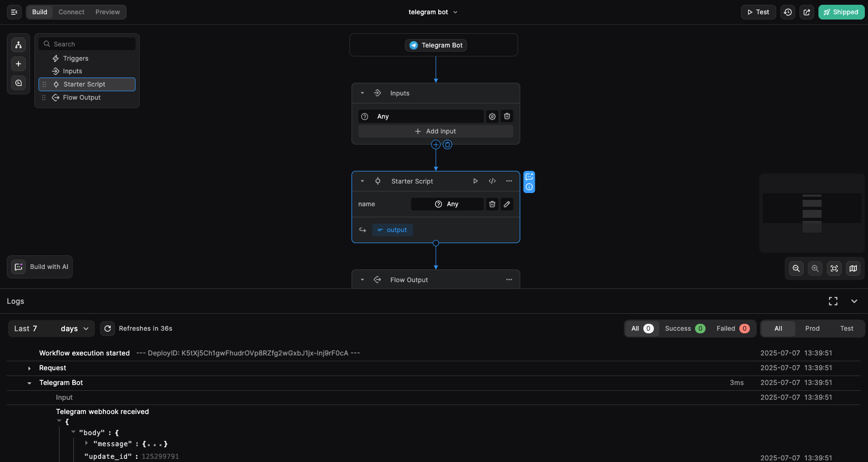Click the paste clipboard icon below Inputs

click(x=447, y=145)
